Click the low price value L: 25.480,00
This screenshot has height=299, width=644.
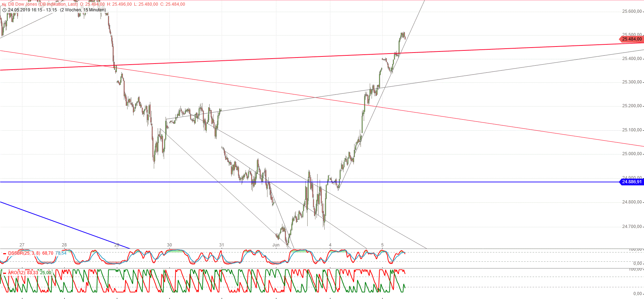pos(146,4)
